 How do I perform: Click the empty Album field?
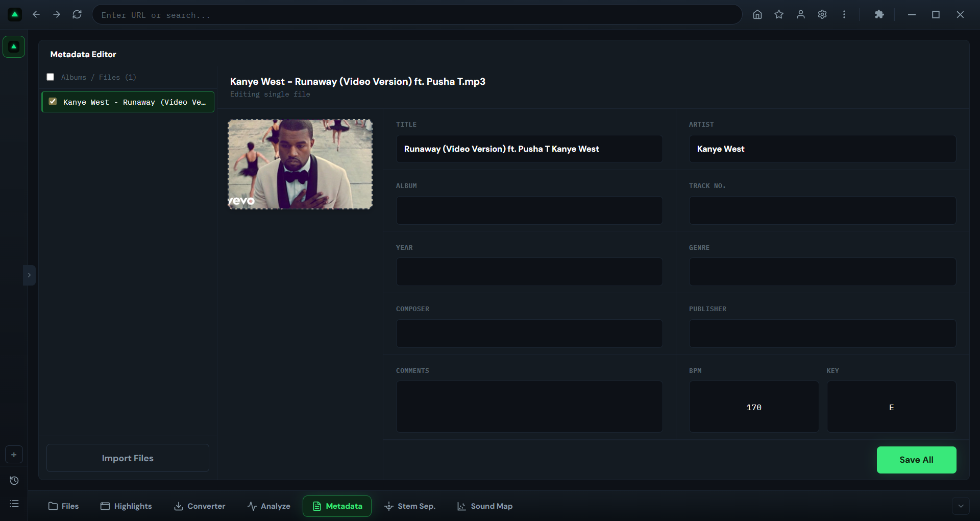pyautogui.click(x=529, y=210)
